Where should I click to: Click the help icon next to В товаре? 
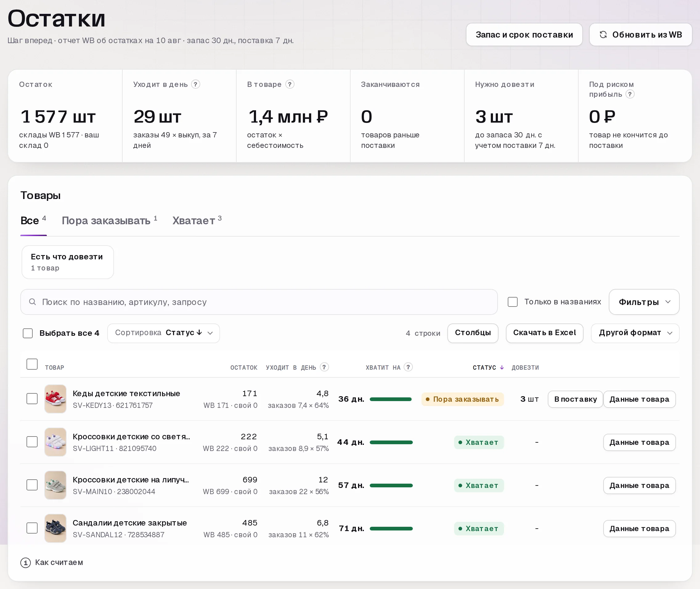pyautogui.click(x=290, y=84)
